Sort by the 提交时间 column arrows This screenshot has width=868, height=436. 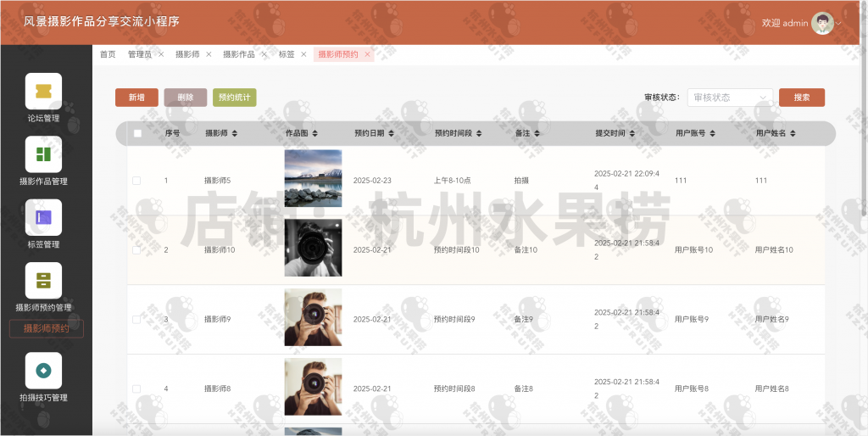point(632,133)
